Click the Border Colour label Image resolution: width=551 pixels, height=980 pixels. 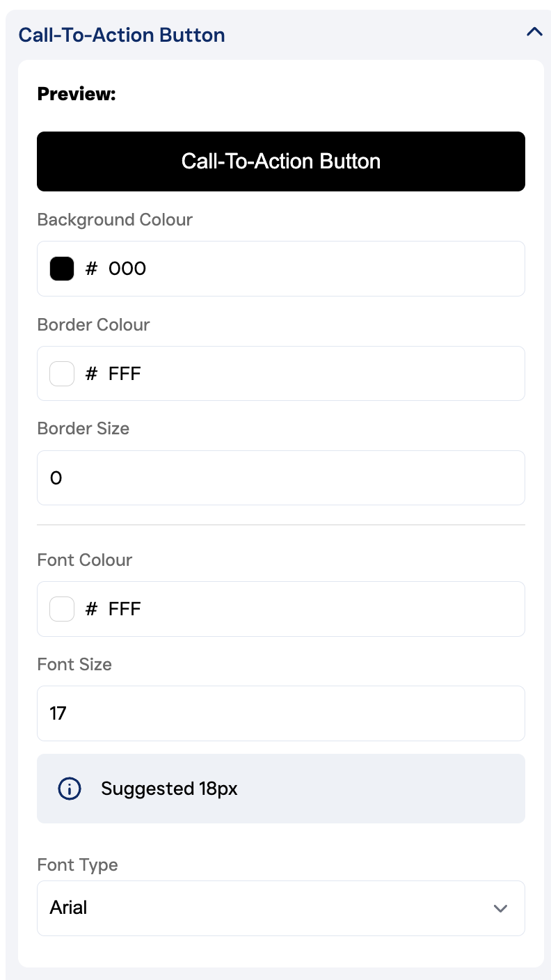(x=94, y=325)
